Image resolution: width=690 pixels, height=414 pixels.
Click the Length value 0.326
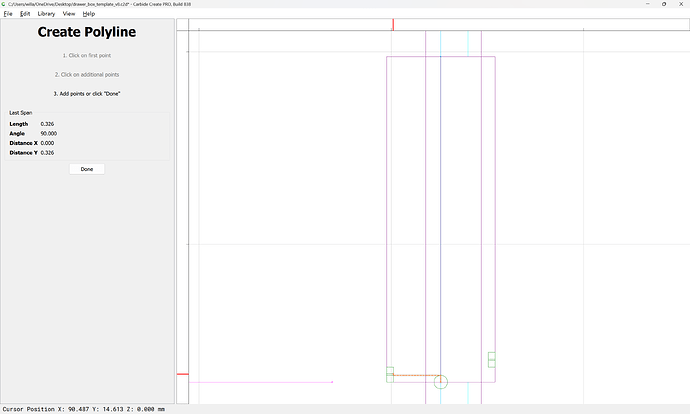tap(47, 124)
